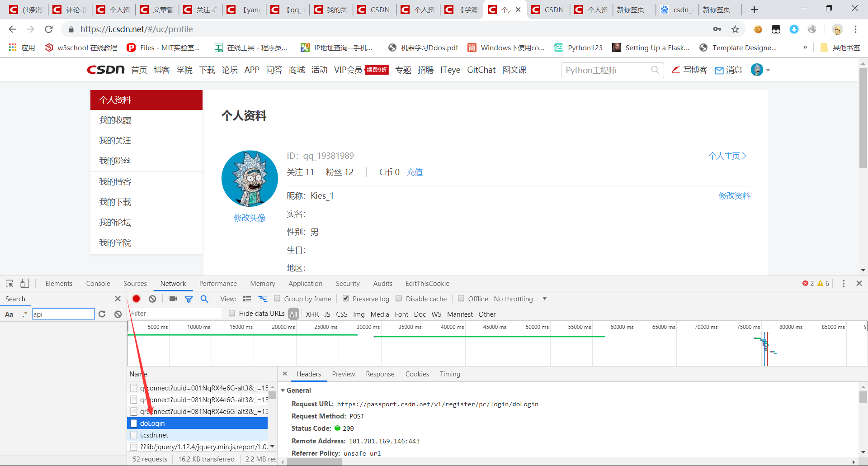Switch to the Response tab
The height and width of the screenshot is (466, 868).
[380, 374]
